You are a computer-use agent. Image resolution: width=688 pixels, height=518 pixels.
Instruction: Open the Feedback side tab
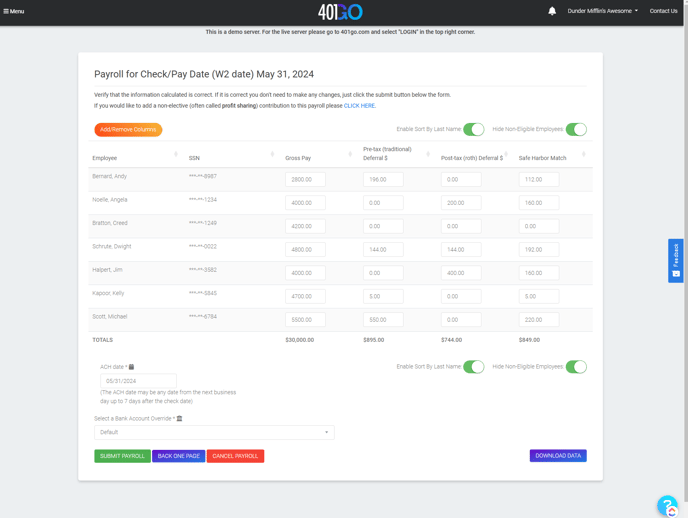pos(676,260)
